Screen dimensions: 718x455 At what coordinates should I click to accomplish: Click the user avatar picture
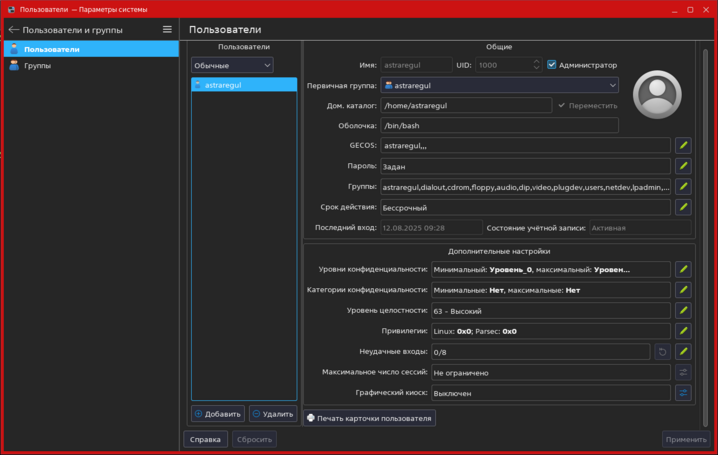tap(658, 93)
